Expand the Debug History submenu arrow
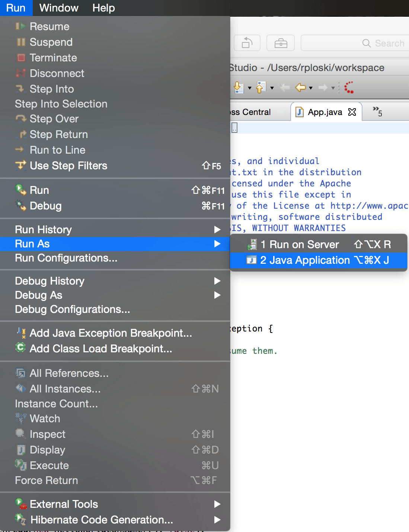The width and height of the screenshot is (409, 532). [217, 281]
